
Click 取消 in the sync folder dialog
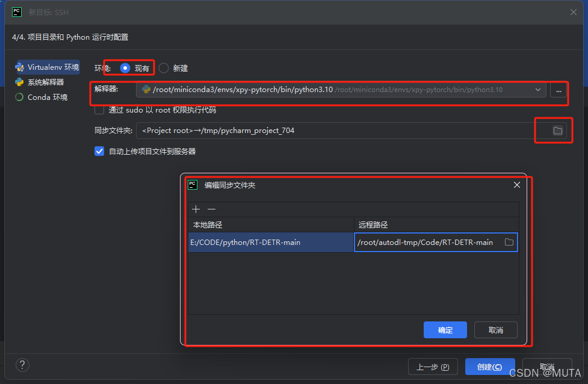coord(495,330)
